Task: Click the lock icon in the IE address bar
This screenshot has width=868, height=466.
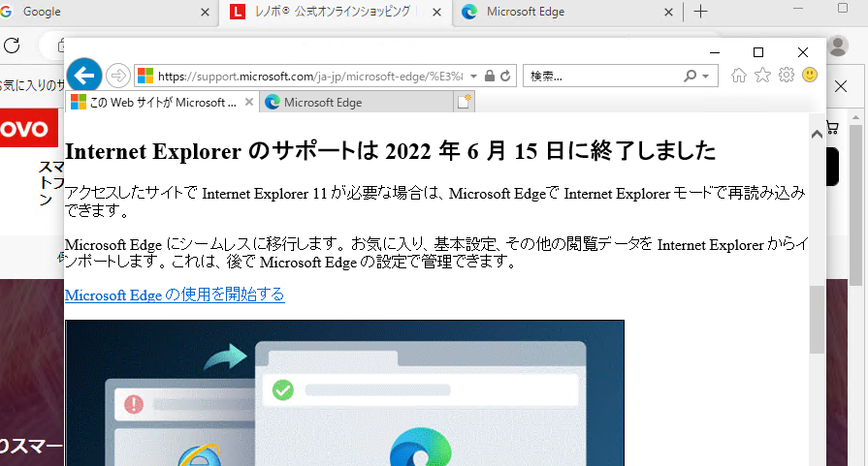Action: click(490, 76)
